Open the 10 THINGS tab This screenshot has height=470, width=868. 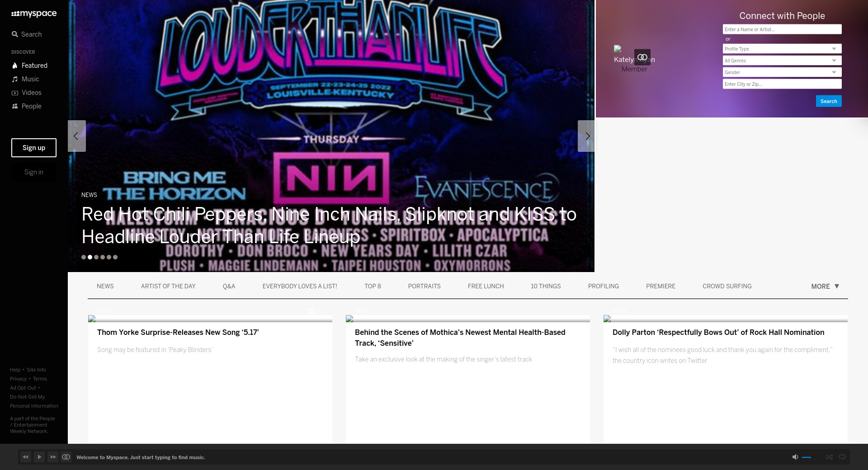point(546,287)
